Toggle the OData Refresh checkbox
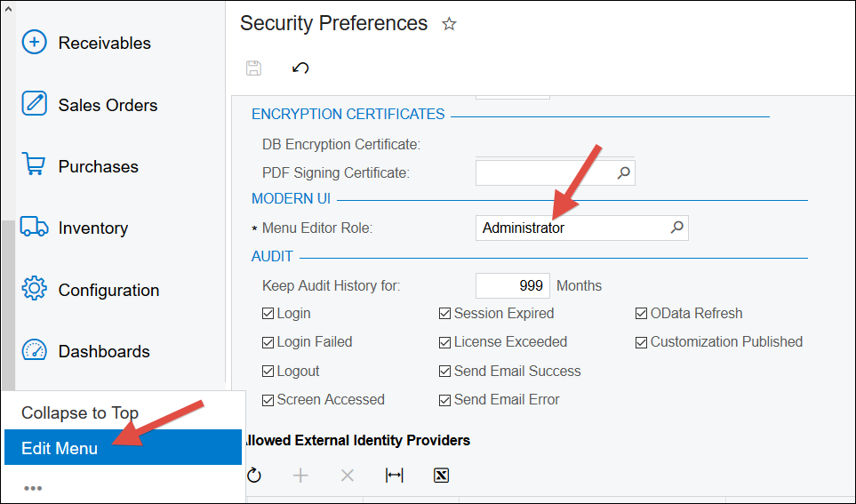Image resolution: width=856 pixels, height=504 pixels. click(x=641, y=314)
